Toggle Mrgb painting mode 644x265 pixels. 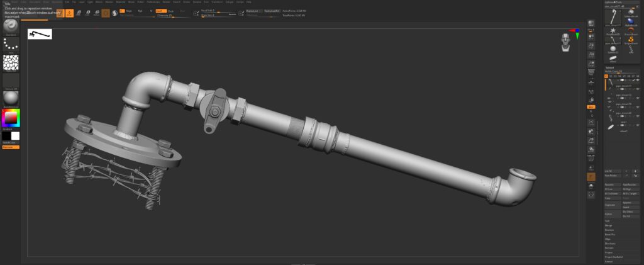129,11
